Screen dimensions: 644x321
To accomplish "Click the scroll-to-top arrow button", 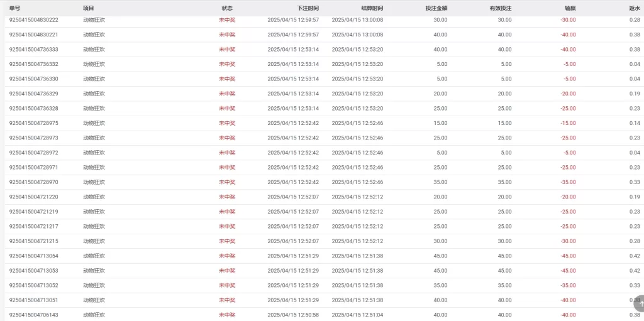I will 639,304.
